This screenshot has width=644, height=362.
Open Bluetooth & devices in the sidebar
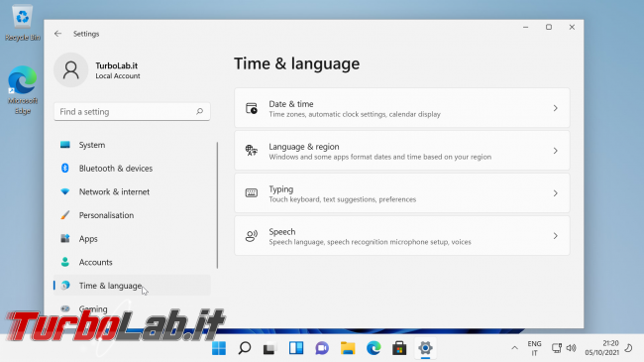[x=132, y=169]
